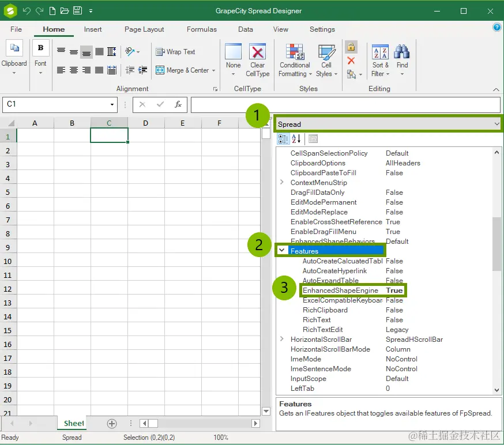This screenshot has height=445, width=504.
Task: Apply middle vertical alignment
Action: pos(74,51)
